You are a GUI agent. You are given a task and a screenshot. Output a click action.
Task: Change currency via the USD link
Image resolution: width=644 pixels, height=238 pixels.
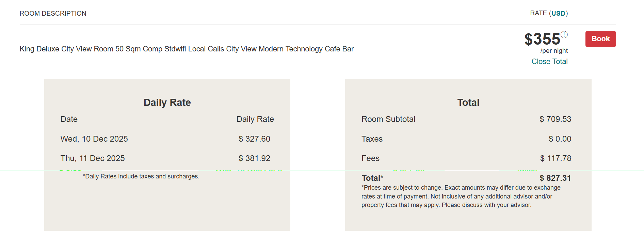click(558, 13)
